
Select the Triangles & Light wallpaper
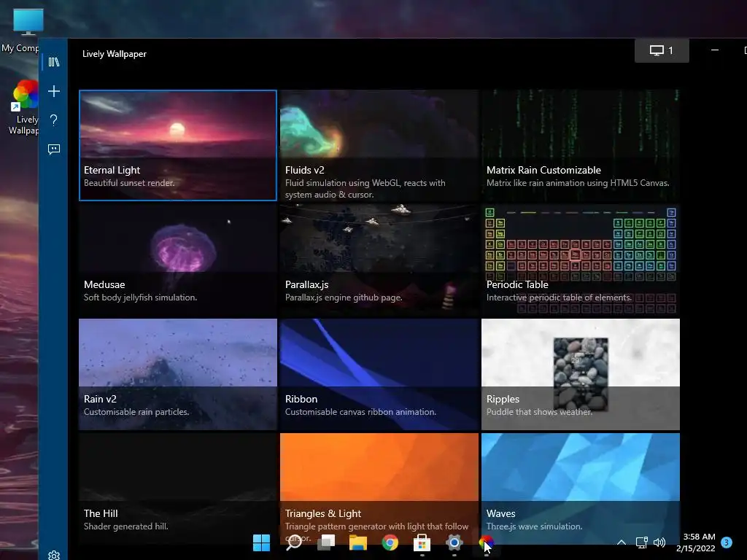(x=379, y=489)
